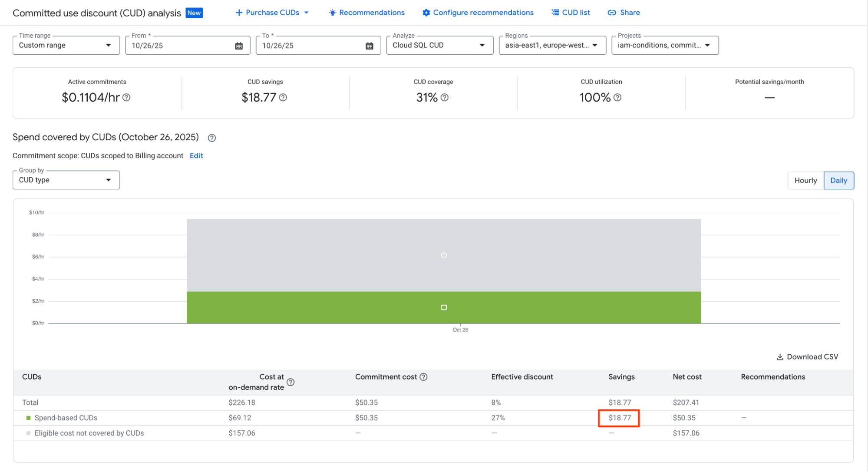Viewport: 868px width, 472px height.
Task: Click the Download CSV icon
Action: (780, 356)
